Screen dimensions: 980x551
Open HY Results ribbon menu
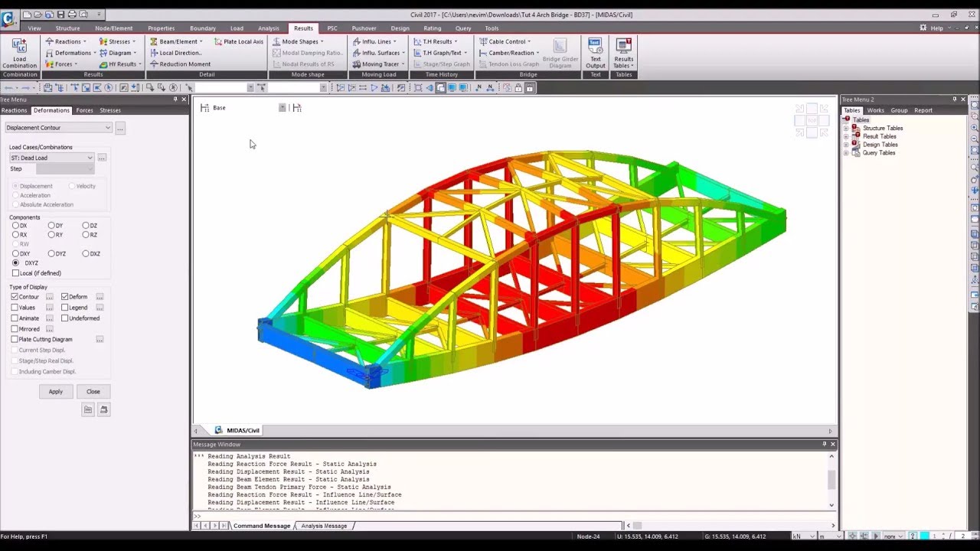tap(120, 64)
